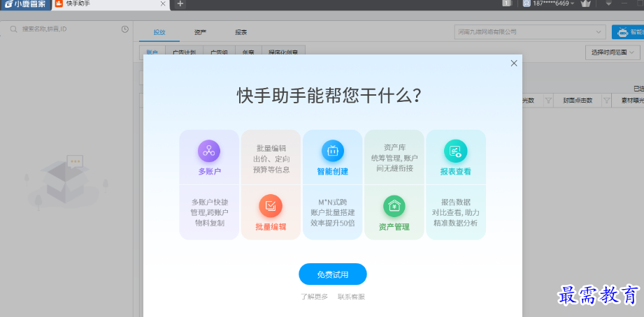Open the 联系客服 contact support link
Image resolution: width=644 pixels, height=317 pixels.
click(x=351, y=297)
